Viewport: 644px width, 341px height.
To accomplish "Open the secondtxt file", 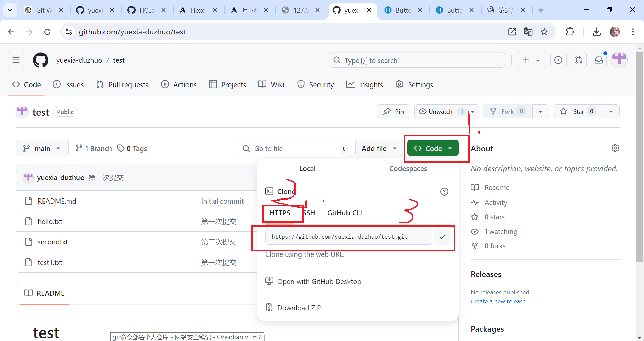I will tap(52, 242).
